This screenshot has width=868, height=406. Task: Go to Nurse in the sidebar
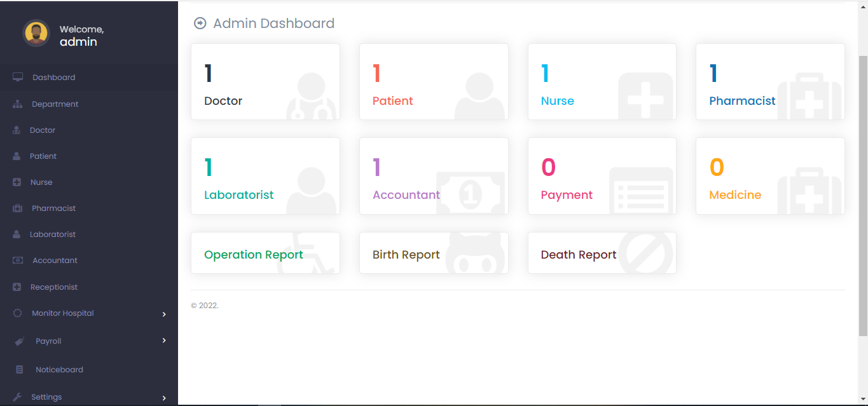click(41, 182)
